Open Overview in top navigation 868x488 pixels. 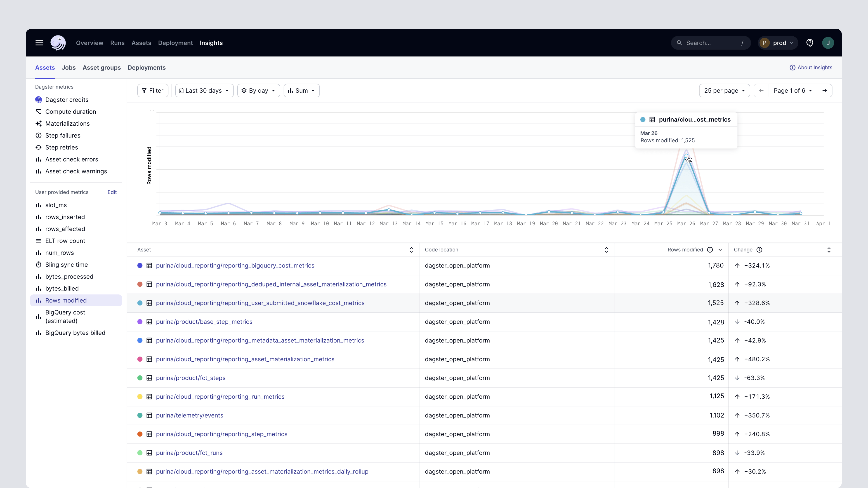90,43
